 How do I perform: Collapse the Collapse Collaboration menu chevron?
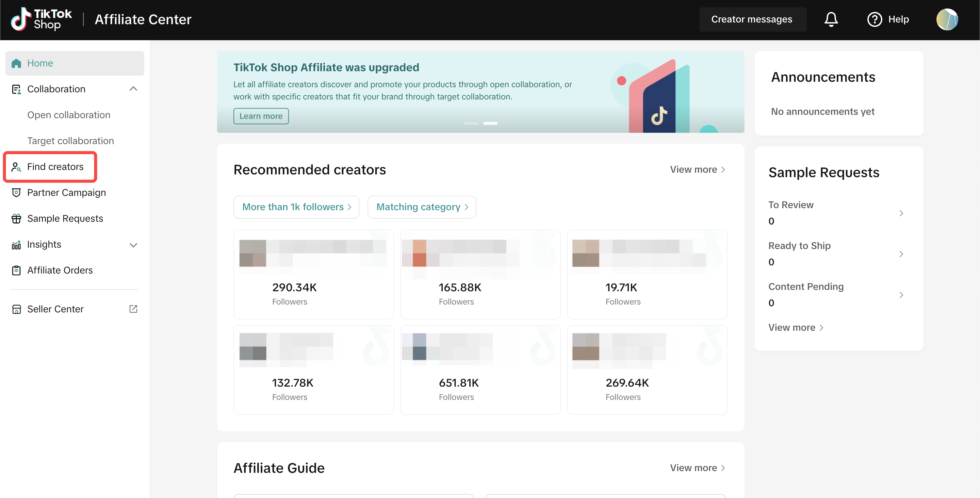coord(133,89)
